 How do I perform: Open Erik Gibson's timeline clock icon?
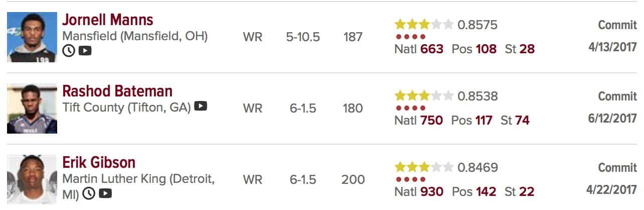[x=89, y=193]
